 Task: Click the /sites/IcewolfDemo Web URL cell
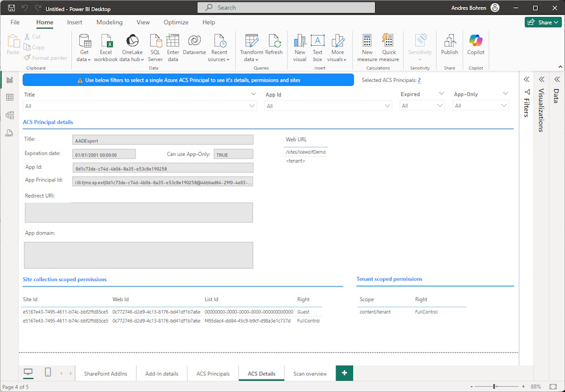point(306,152)
